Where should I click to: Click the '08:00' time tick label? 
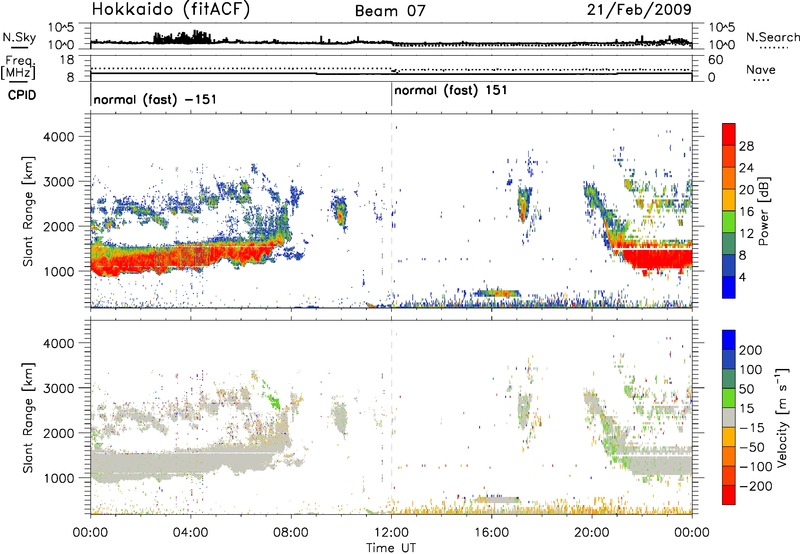click(290, 533)
